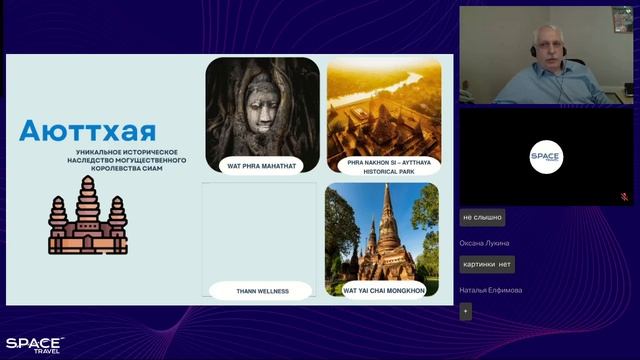
Task: Click the Wat Yai Chai Mongkhon temple photo
Action: pos(382,240)
